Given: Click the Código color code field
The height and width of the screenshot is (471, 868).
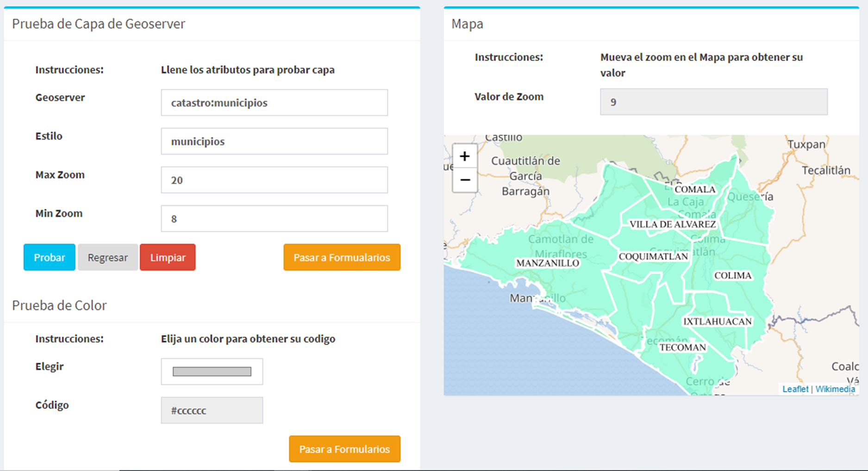Looking at the screenshot, I should (x=212, y=410).
